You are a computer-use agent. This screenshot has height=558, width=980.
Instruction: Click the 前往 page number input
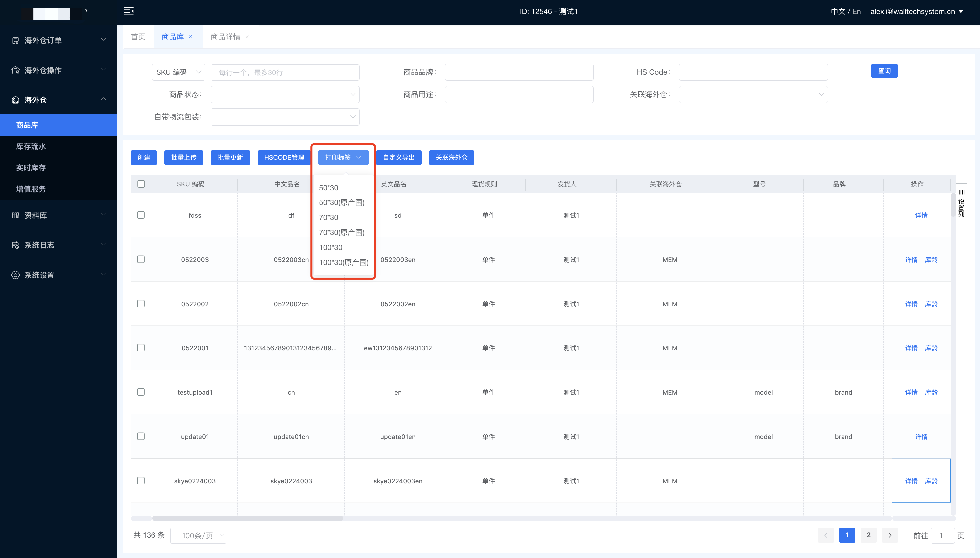pos(942,535)
